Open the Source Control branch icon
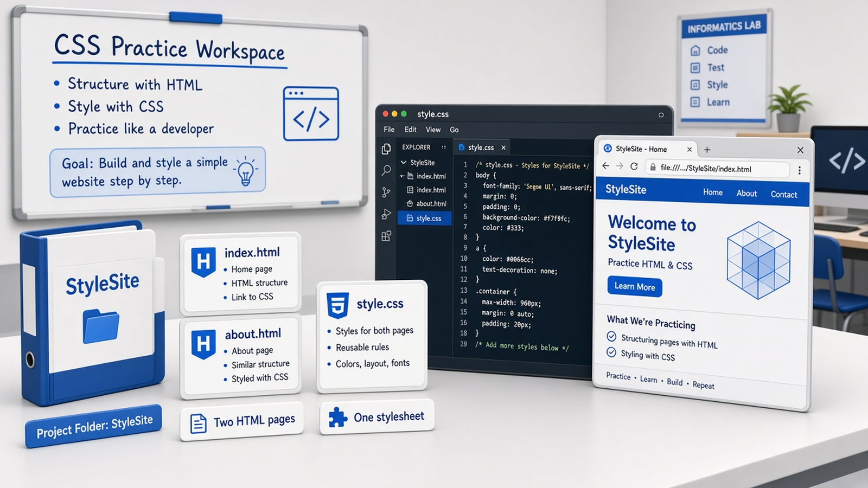The height and width of the screenshot is (488, 868). tap(386, 192)
